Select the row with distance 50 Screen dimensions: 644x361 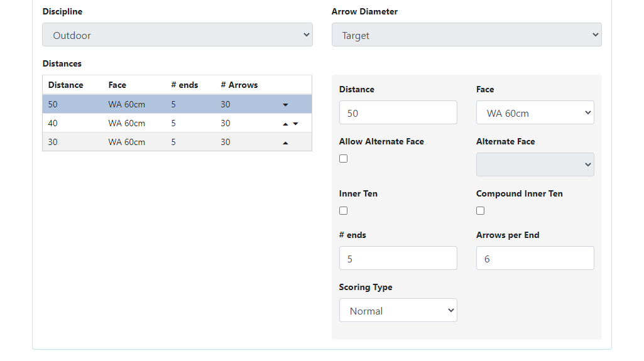177,104
